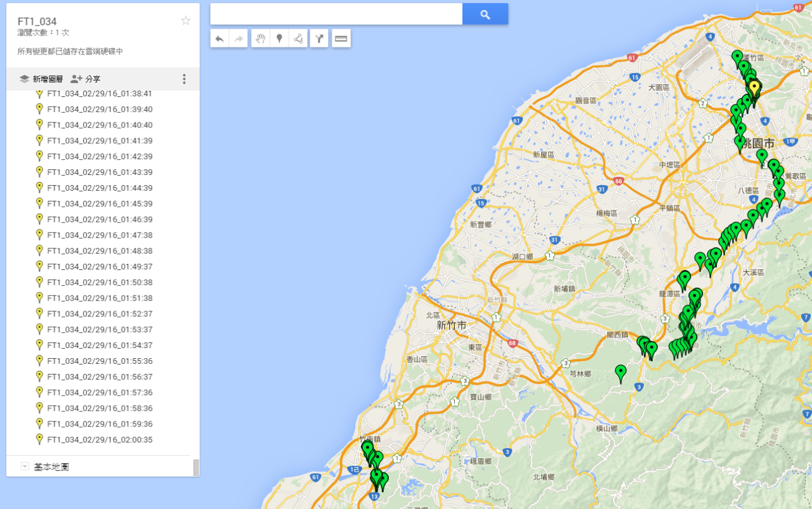
Task: Click 新增圖層 to add a layer
Action: 41,79
